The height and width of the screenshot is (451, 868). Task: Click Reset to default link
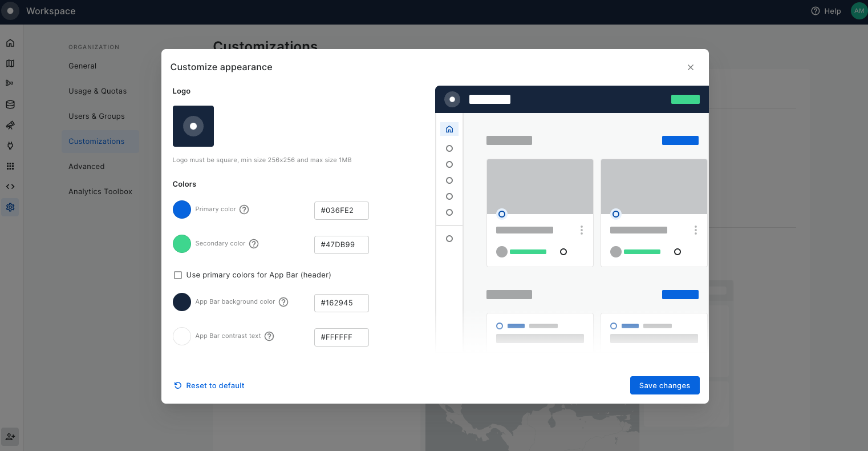pos(209,386)
